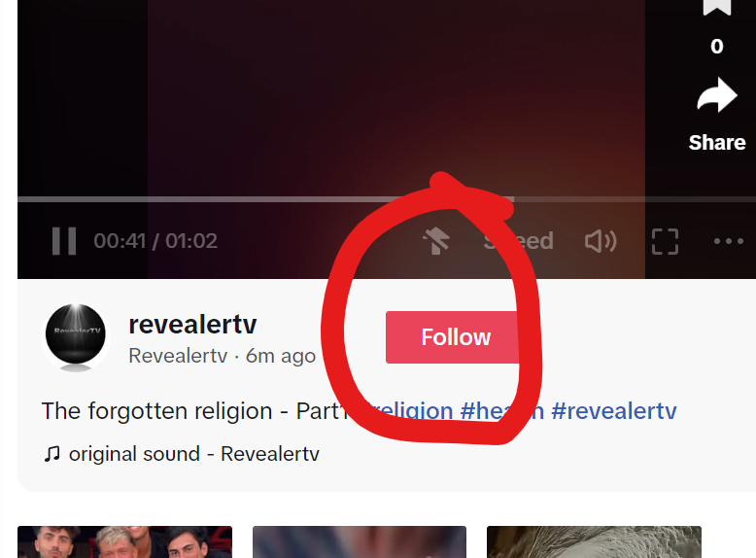The height and width of the screenshot is (558, 756).
Task: Bookmark the video with favorites icon
Action: click(717, 7)
